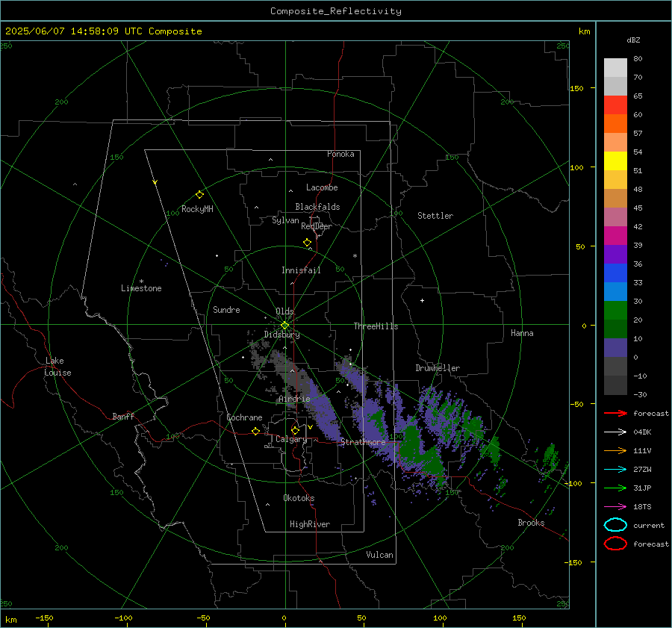This screenshot has height=628, width=672.
Task: Click the yellow diamond marker above Calgary
Action: pos(295,430)
